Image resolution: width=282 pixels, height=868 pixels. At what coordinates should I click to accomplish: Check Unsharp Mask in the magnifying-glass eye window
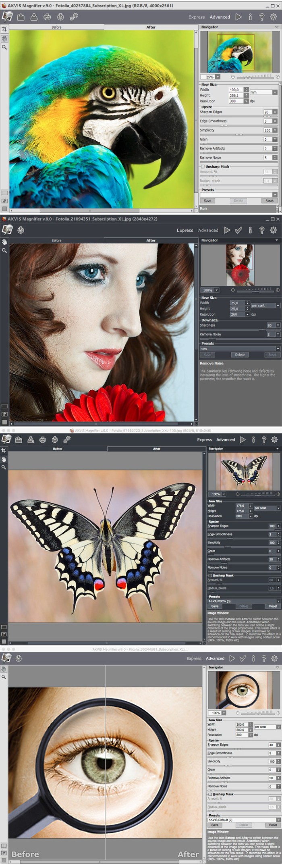210,794
